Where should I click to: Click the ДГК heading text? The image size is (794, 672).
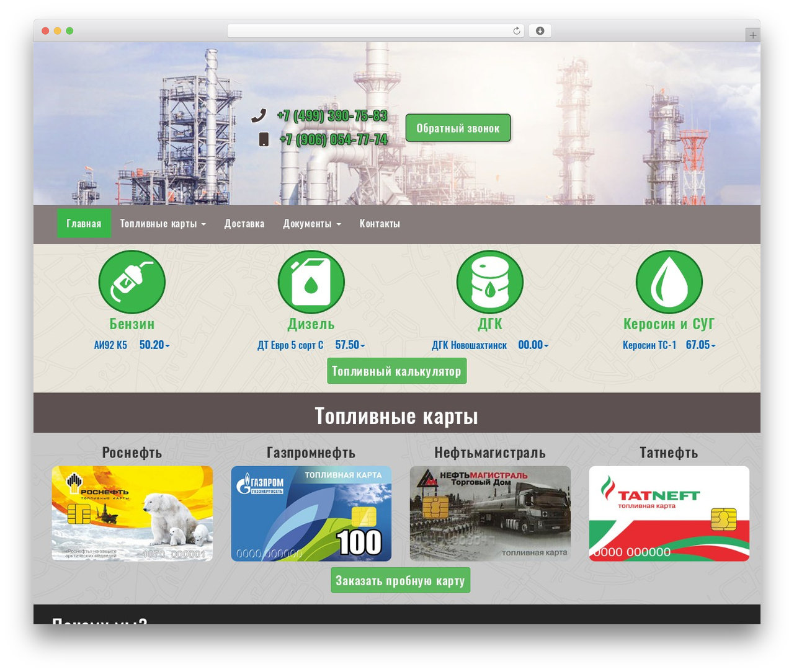[490, 324]
